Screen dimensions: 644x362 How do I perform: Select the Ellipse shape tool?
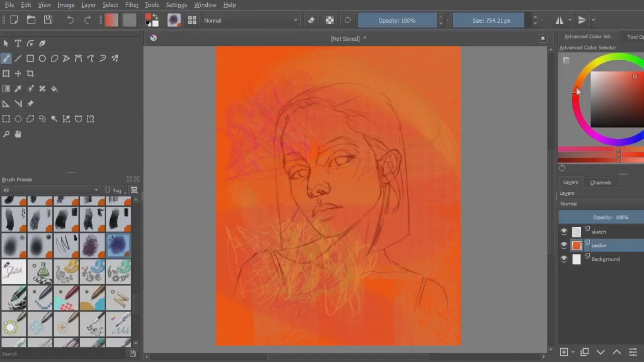[x=42, y=58]
